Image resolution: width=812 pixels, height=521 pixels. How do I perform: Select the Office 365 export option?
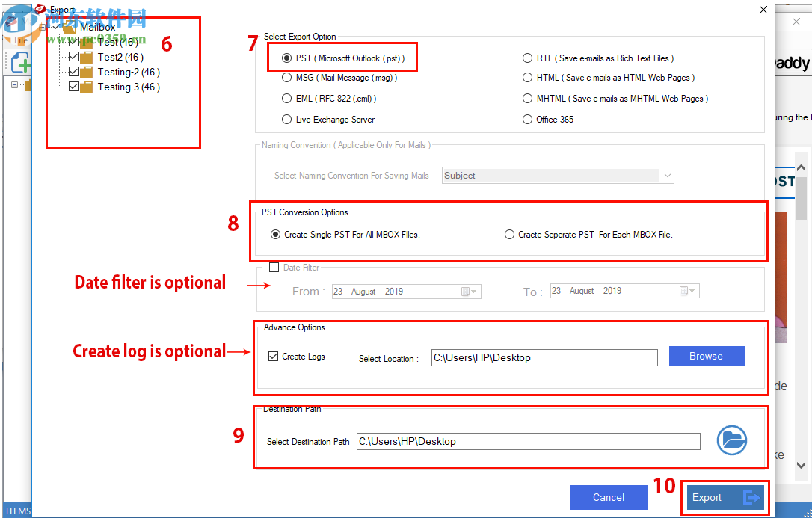point(527,119)
